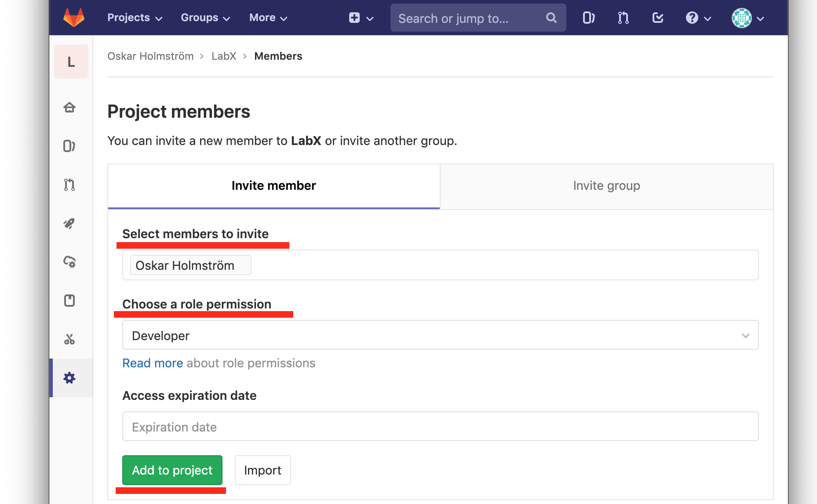Screen dimensions: 817x504
Task: Open the Projects menu
Action: [135, 18]
